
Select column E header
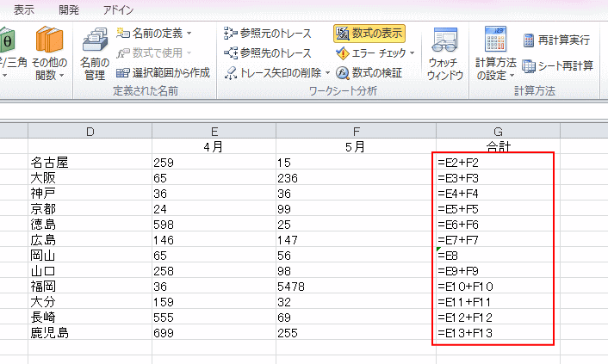[214, 132]
